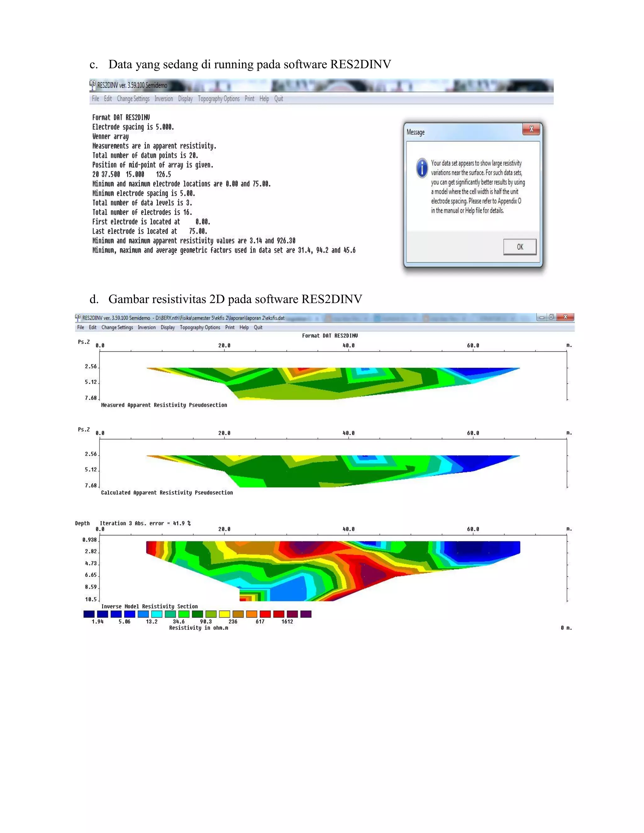Open the Display menu in lower window
Image resolution: width=644 pixels, height=833 pixels.
coord(168,327)
